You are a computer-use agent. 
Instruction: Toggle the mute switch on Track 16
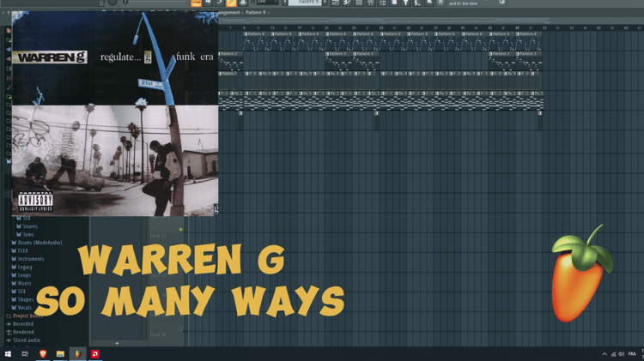(x=180, y=328)
